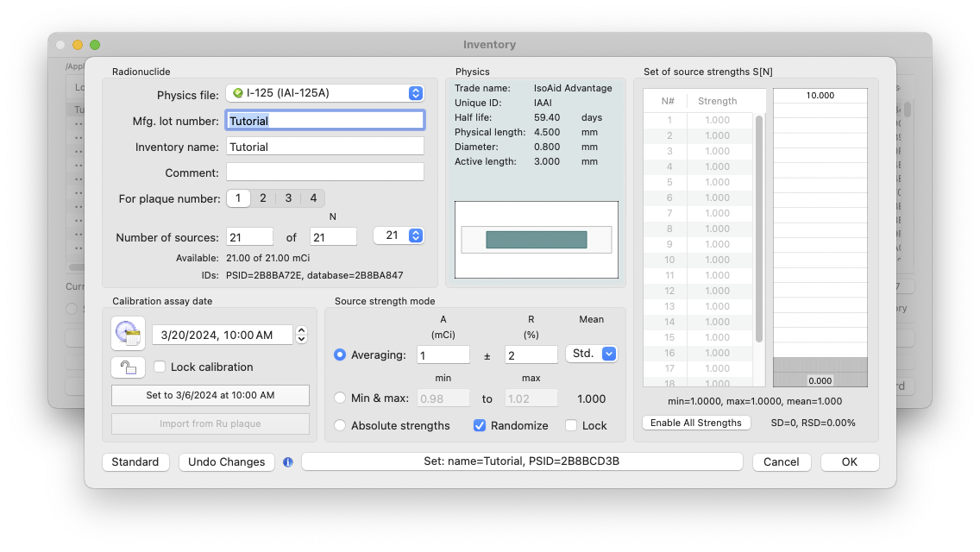The image size is (980, 552).
Task: Select source row 10 in strength table
Action: tap(698, 260)
